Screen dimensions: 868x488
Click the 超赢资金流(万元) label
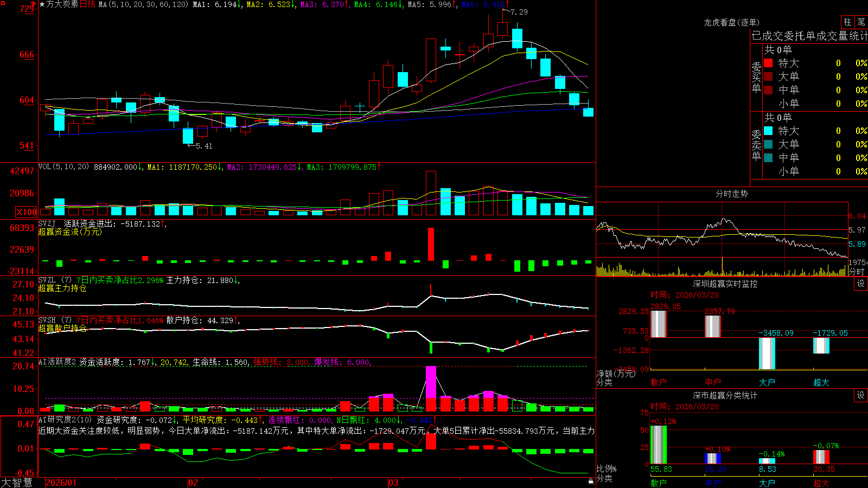(70, 232)
